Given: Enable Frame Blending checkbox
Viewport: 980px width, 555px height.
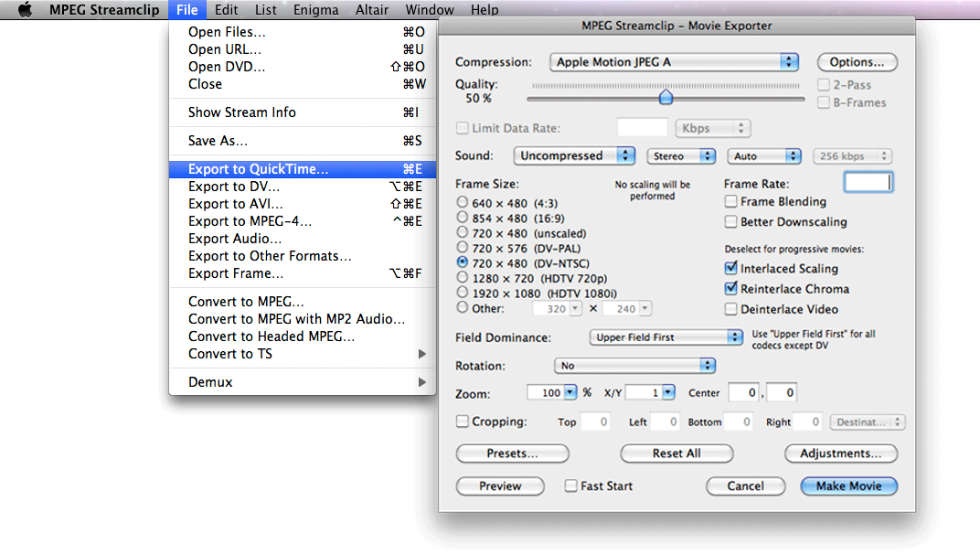Looking at the screenshot, I should pos(730,201).
